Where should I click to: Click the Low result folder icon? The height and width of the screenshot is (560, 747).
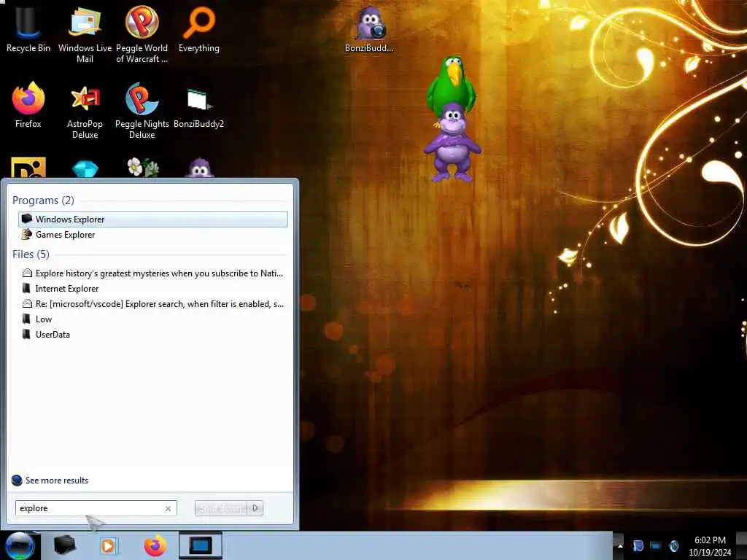click(27, 319)
